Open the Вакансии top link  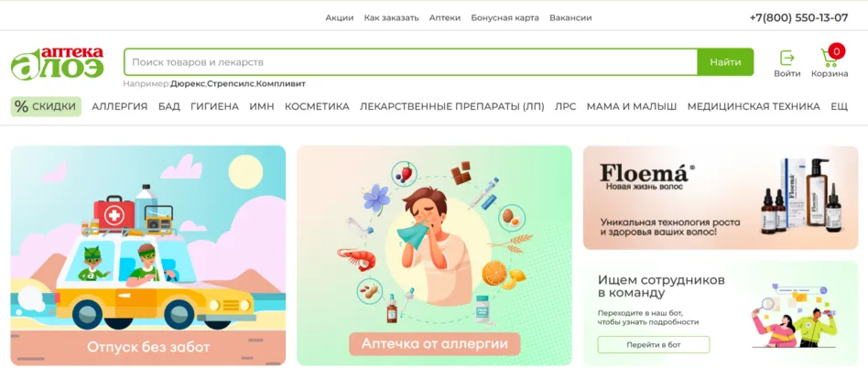pos(570,17)
